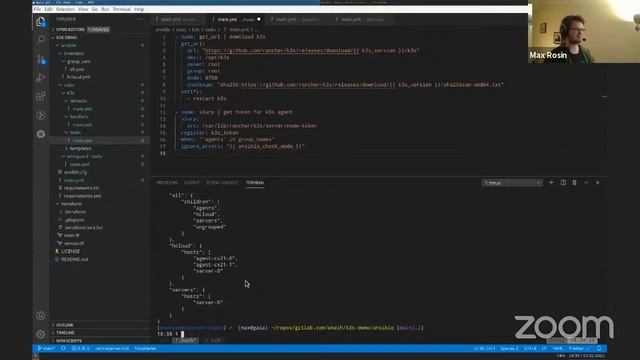Open the Terminal menu
The height and width of the screenshot is (360, 640).
122,9
